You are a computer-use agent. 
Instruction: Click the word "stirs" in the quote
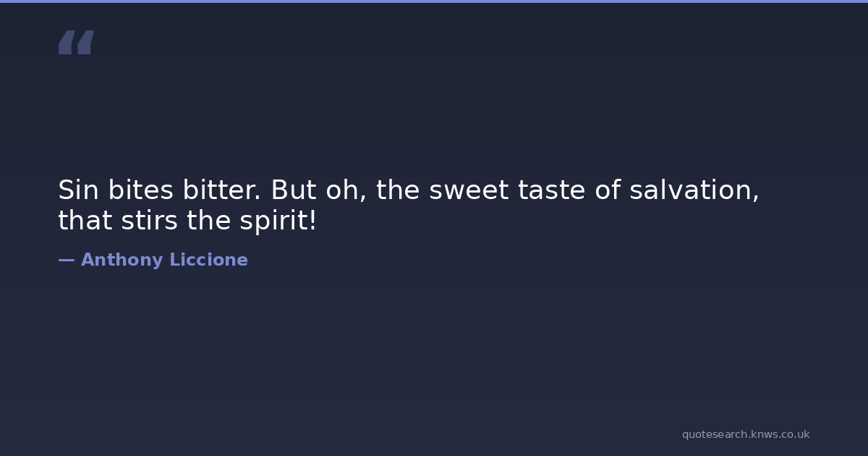click(x=149, y=221)
